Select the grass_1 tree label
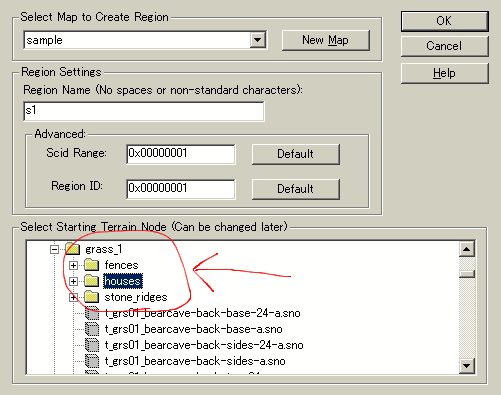The height and width of the screenshot is (395, 501). point(104,249)
